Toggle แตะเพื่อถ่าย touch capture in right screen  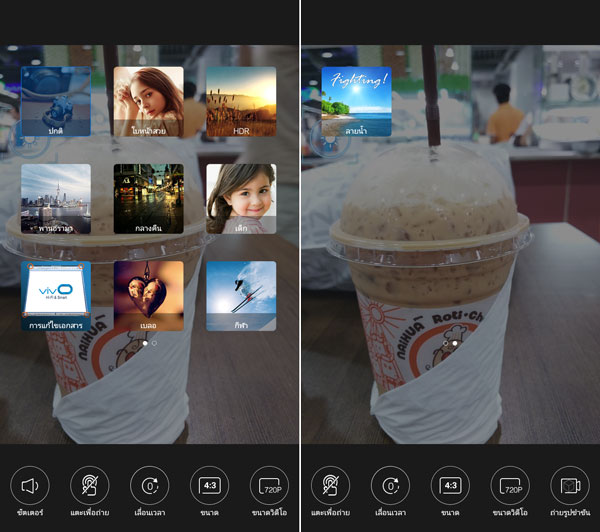(330, 486)
